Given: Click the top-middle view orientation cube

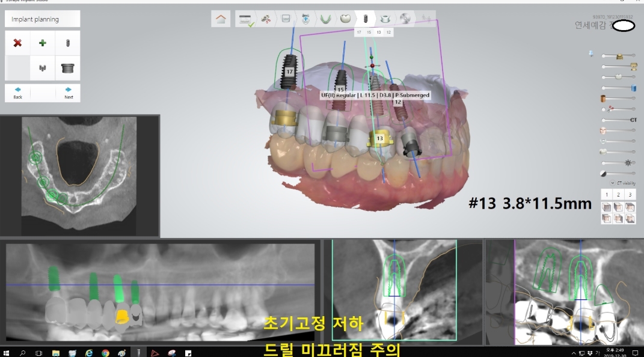Looking at the screenshot, I should point(618,207).
